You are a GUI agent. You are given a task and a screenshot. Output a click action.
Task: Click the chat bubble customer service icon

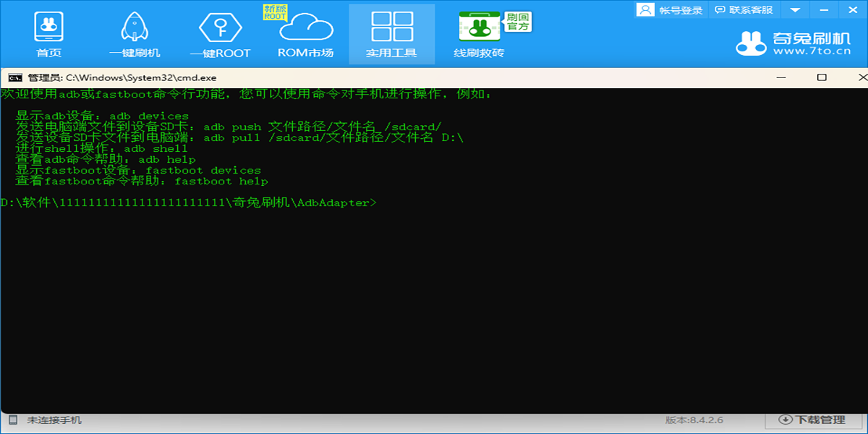[718, 9]
